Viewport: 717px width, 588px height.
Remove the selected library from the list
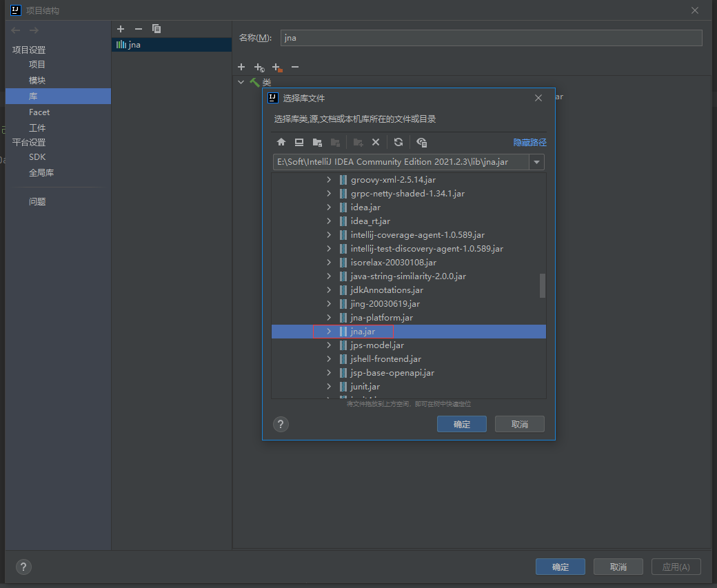tap(138, 29)
